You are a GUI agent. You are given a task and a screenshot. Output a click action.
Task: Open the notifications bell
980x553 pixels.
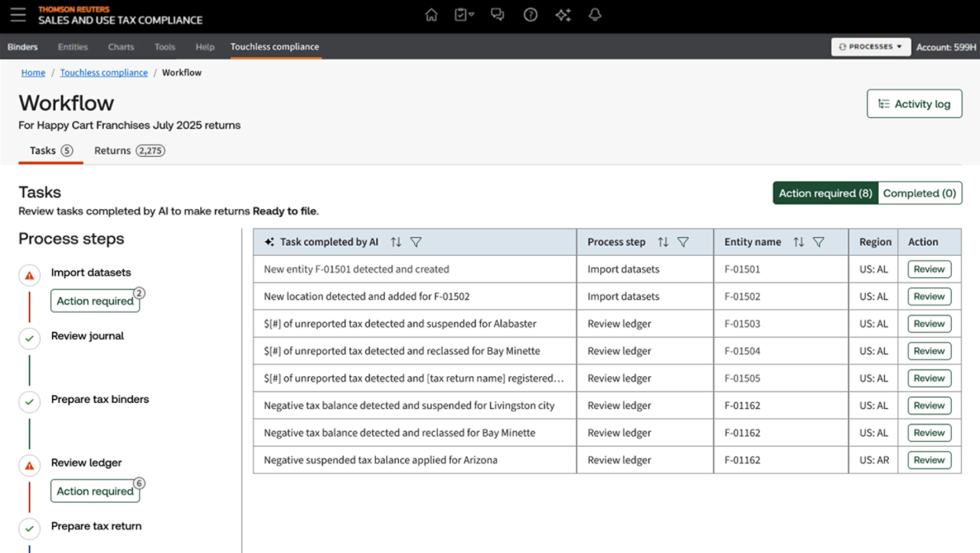[x=595, y=15]
